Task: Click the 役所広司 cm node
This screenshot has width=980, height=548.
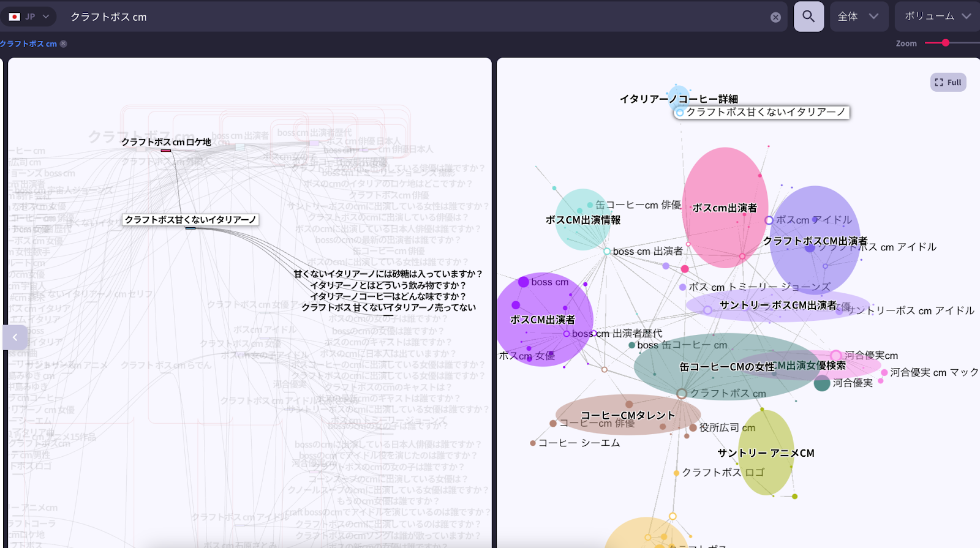Action: pos(723,428)
